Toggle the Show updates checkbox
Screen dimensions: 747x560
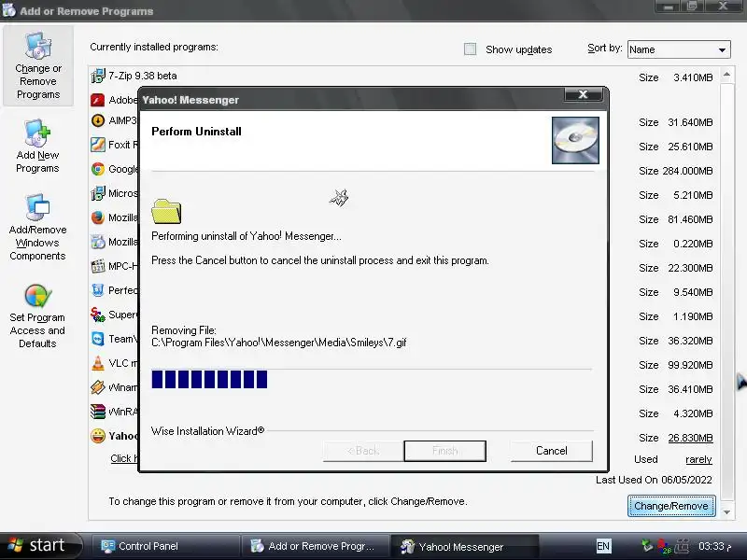pyautogui.click(x=471, y=49)
